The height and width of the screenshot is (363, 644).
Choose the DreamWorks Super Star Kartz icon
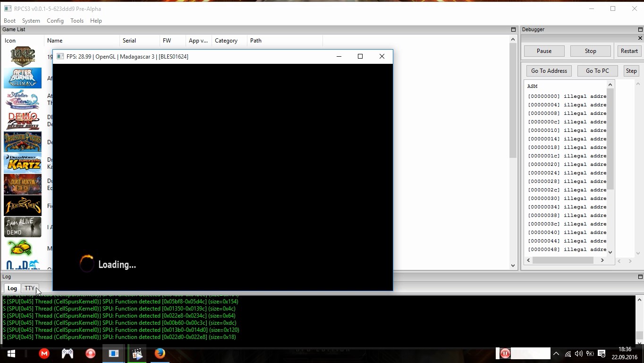coord(23,163)
